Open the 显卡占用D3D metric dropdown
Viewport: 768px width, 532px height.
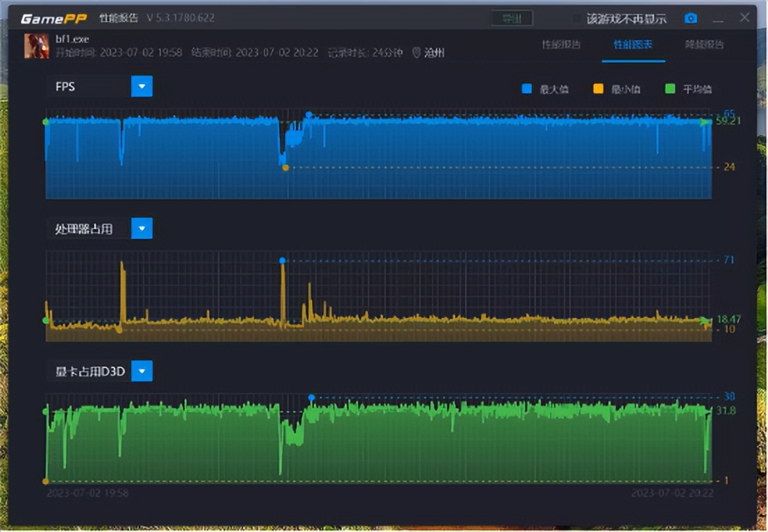(142, 371)
